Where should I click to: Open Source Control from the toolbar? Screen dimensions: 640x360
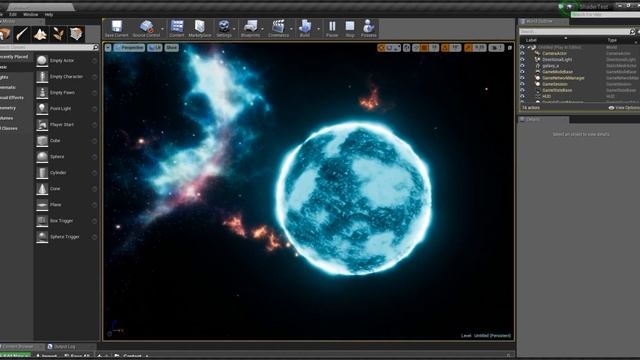147,26
